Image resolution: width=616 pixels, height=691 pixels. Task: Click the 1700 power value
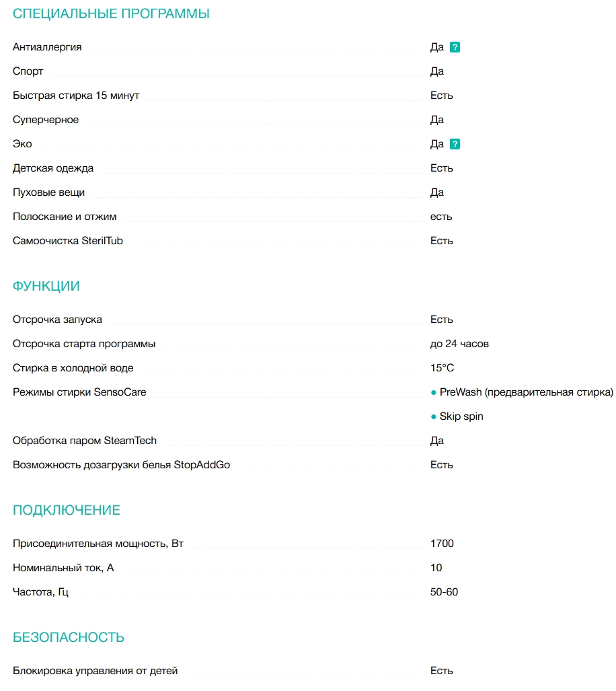click(442, 544)
